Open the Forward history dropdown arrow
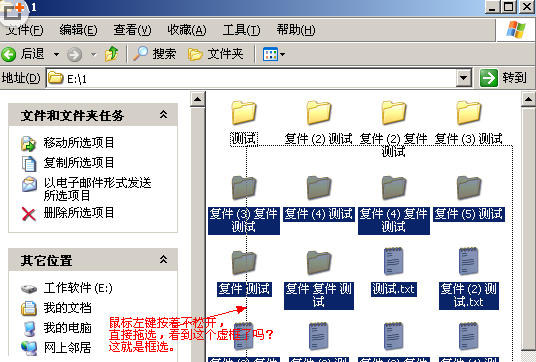Viewport: 536px width, 362px height. click(93, 54)
